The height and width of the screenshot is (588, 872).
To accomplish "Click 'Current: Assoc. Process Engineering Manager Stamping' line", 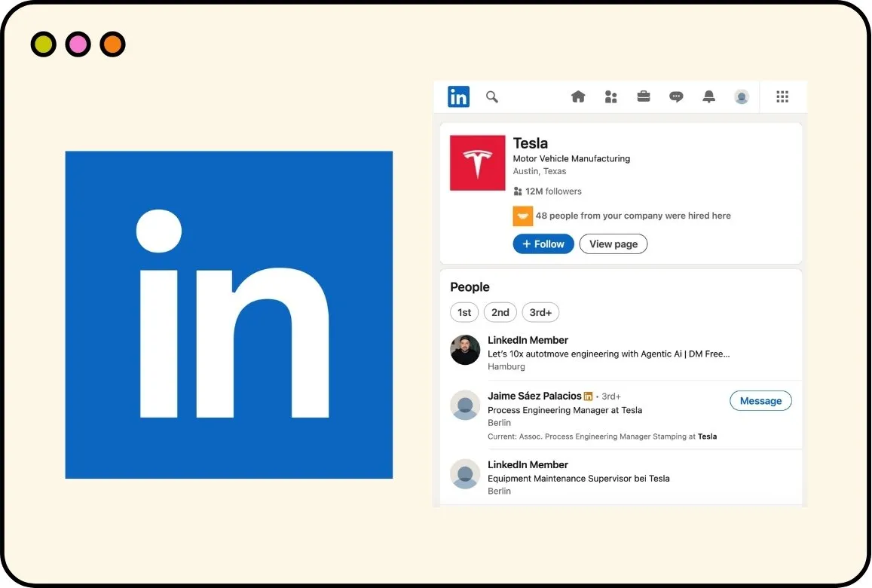I will (x=602, y=436).
